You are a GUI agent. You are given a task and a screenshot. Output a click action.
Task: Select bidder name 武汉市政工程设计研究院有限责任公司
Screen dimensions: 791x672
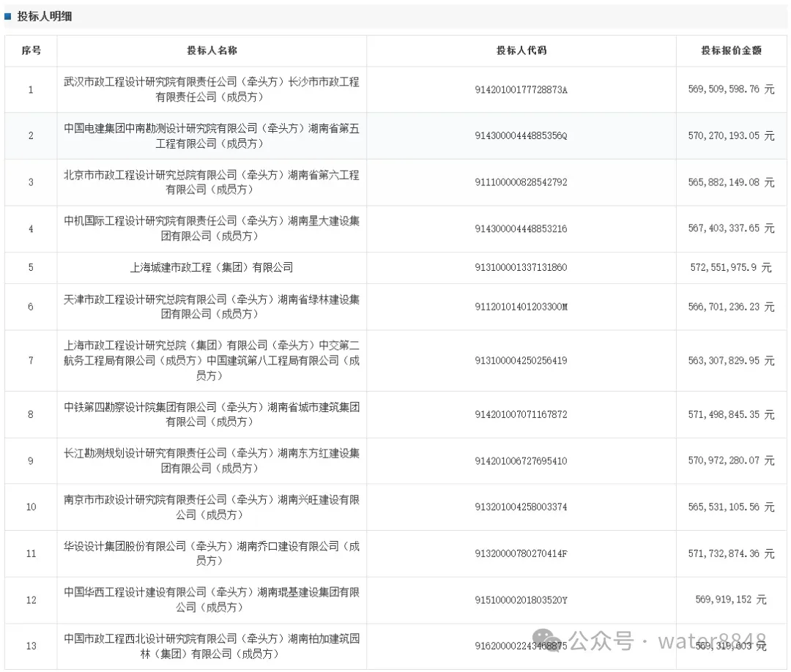coord(150,82)
